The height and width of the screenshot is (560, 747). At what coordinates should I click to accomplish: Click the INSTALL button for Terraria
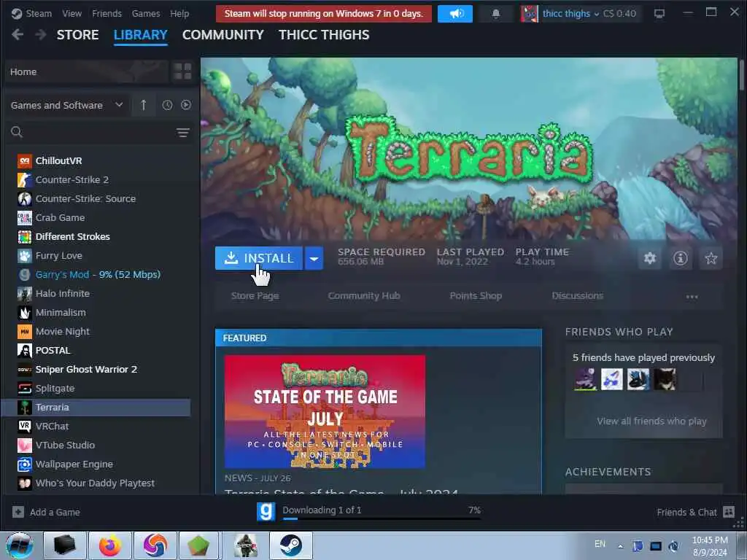(259, 259)
